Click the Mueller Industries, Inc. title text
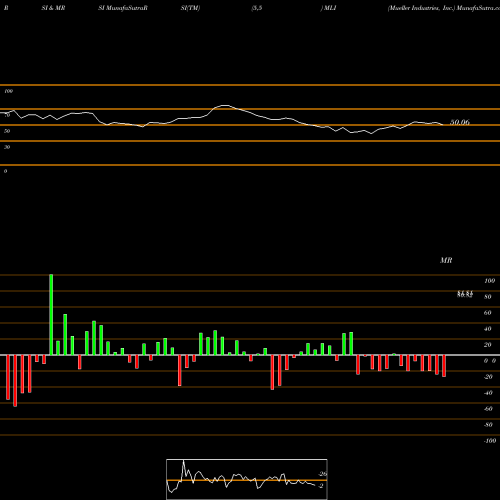This screenshot has height=500, width=500. (421, 8)
